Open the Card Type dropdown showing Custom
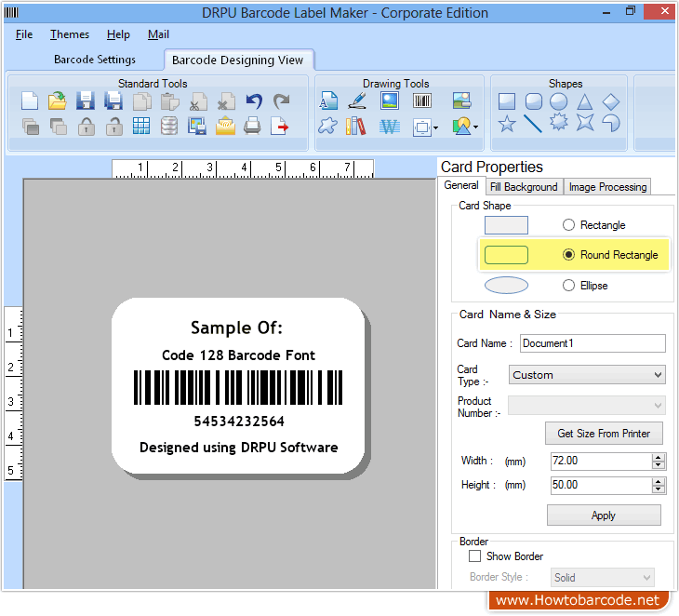Image resolution: width=679 pixels, height=616 pixels. tap(587, 375)
